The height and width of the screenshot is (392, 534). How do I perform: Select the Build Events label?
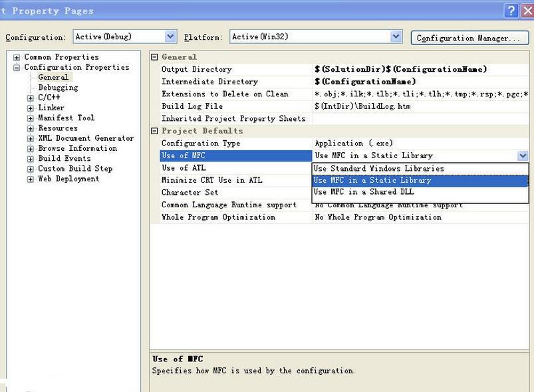coord(65,158)
